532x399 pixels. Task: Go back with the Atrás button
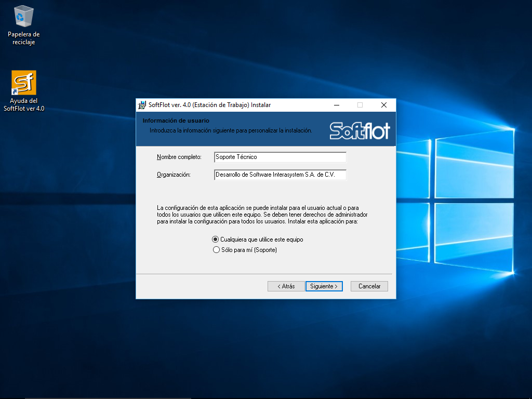[286, 286]
